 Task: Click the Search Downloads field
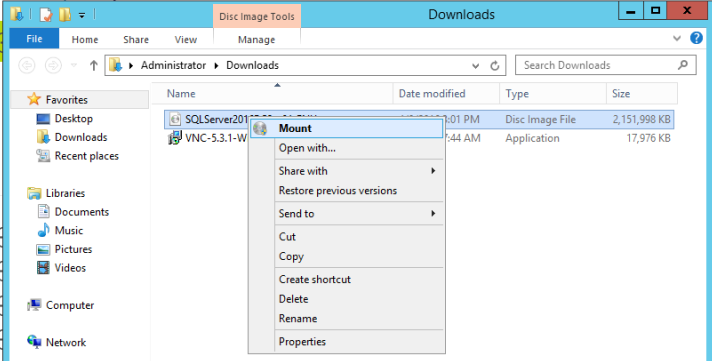click(x=605, y=65)
